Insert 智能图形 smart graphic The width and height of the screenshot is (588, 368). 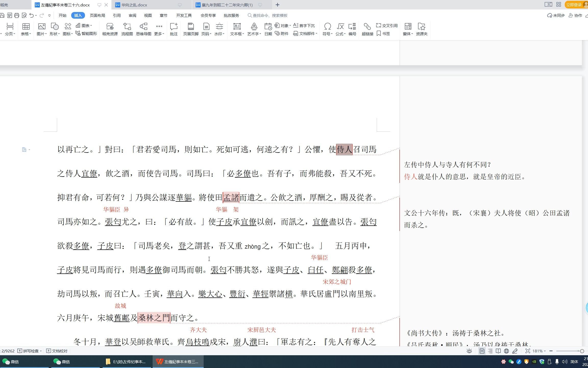coord(86,33)
